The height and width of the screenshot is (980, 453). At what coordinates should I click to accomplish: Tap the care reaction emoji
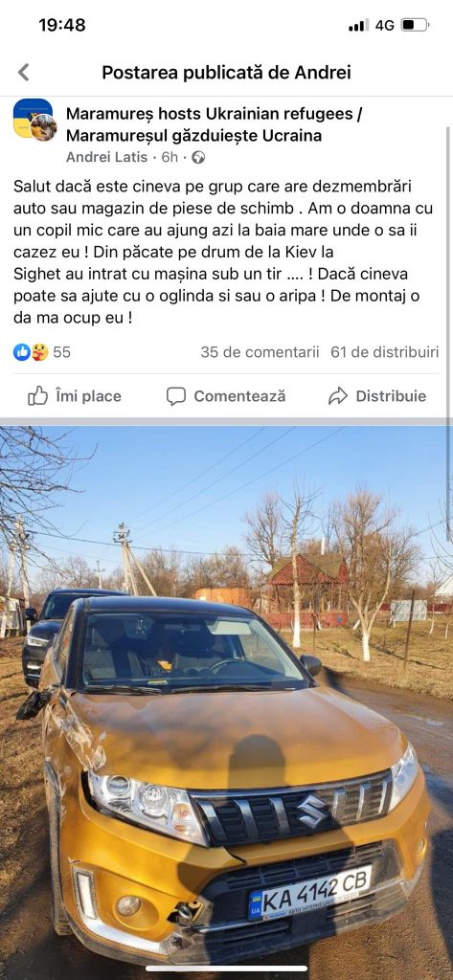click(39, 352)
